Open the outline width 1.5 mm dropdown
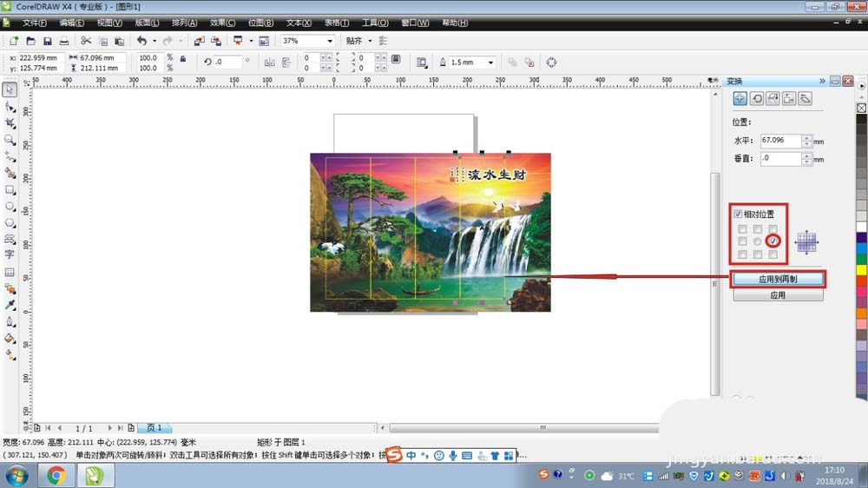868x488 pixels. 490,63
